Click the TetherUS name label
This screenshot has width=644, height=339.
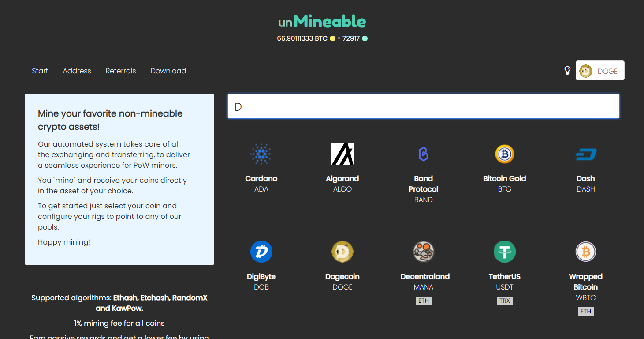click(x=505, y=277)
